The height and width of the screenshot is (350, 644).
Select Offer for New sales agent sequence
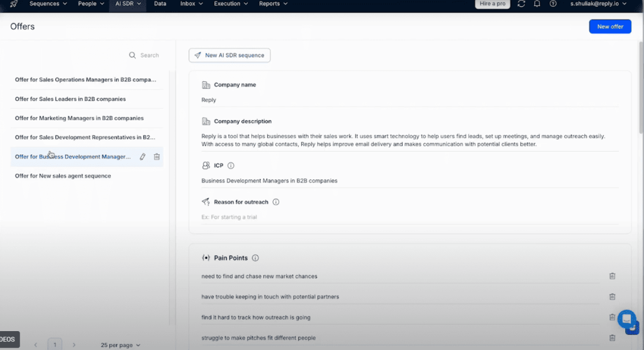(x=87, y=176)
